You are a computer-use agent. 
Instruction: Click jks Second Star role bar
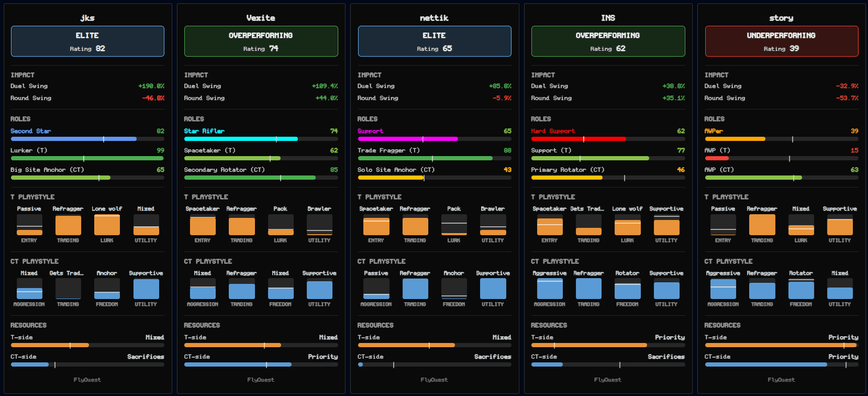tap(87, 139)
